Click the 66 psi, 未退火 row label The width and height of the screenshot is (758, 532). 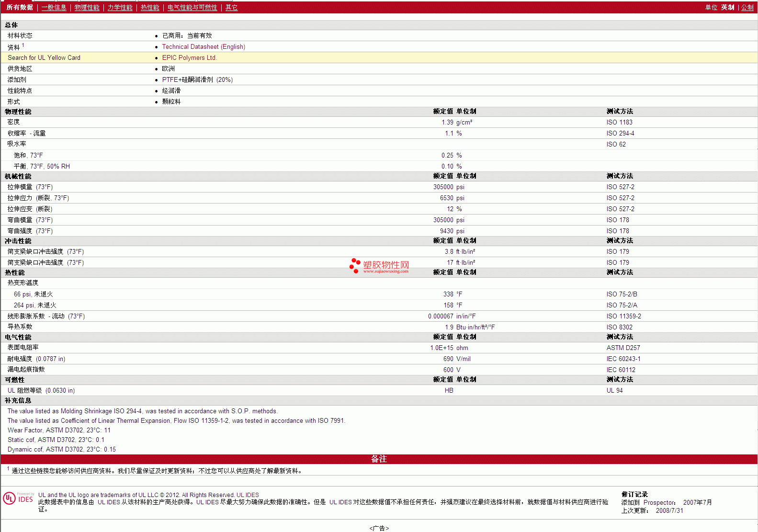pyautogui.click(x=33, y=294)
